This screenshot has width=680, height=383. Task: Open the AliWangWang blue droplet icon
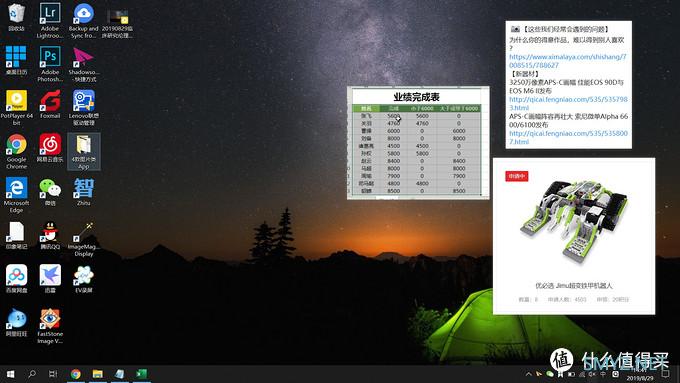click(x=16, y=322)
